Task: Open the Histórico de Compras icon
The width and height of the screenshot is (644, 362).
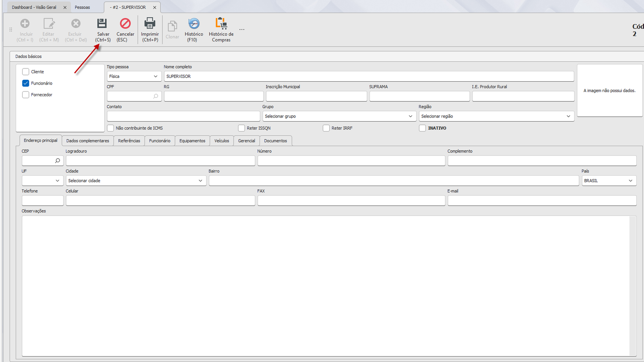Action: pyautogui.click(x=221, y=23)
